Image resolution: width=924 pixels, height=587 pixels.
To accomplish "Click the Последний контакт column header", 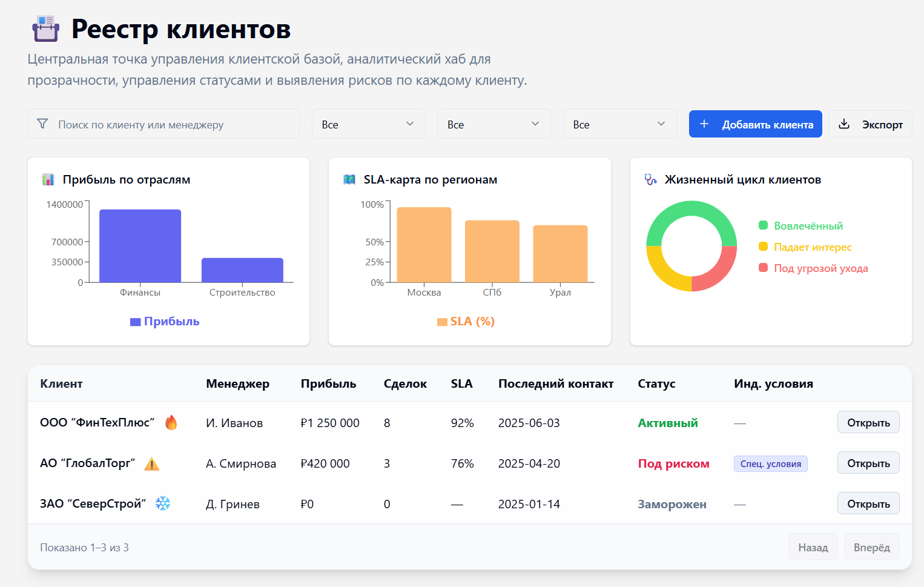I will pyautogui.click(x=556, y=383).
